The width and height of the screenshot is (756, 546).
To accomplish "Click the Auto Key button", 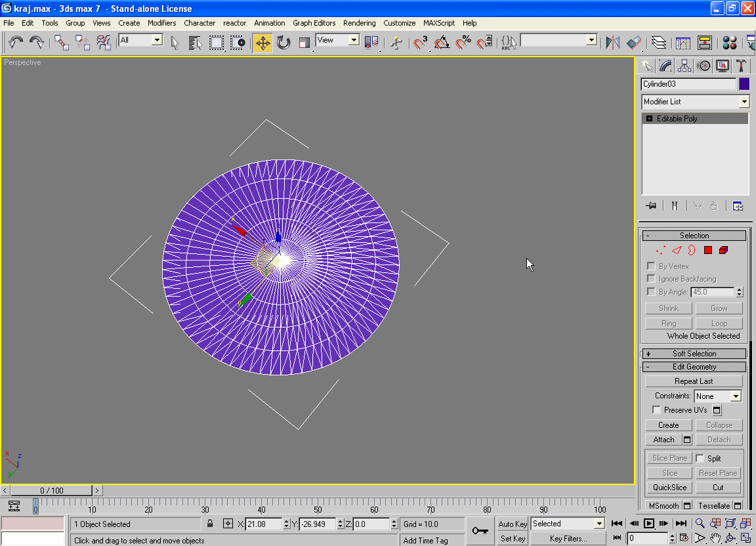I will point(513,524).
